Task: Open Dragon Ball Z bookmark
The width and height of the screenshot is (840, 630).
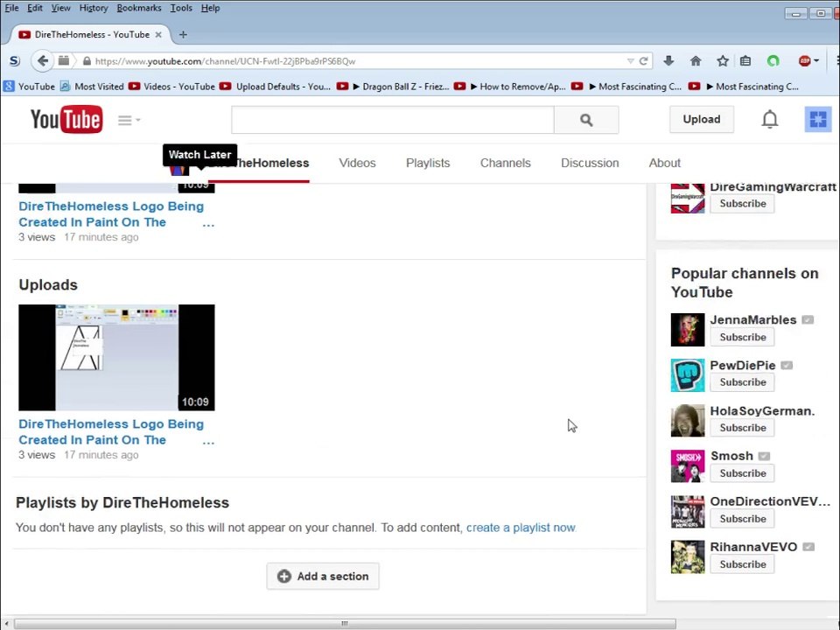Action: point(393,87)
